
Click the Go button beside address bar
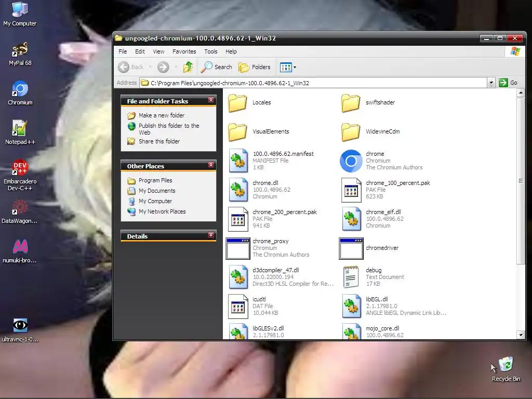pyautogui.click(x=508, y=83)
